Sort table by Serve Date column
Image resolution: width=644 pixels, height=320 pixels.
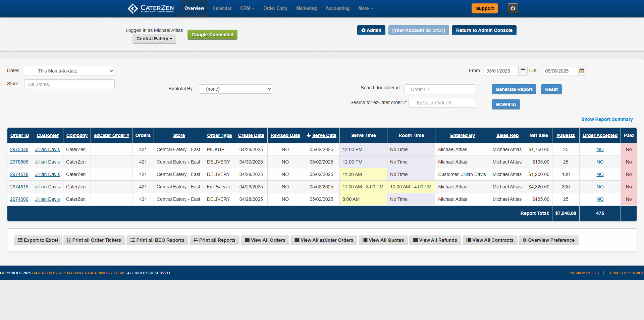[324, 135]
